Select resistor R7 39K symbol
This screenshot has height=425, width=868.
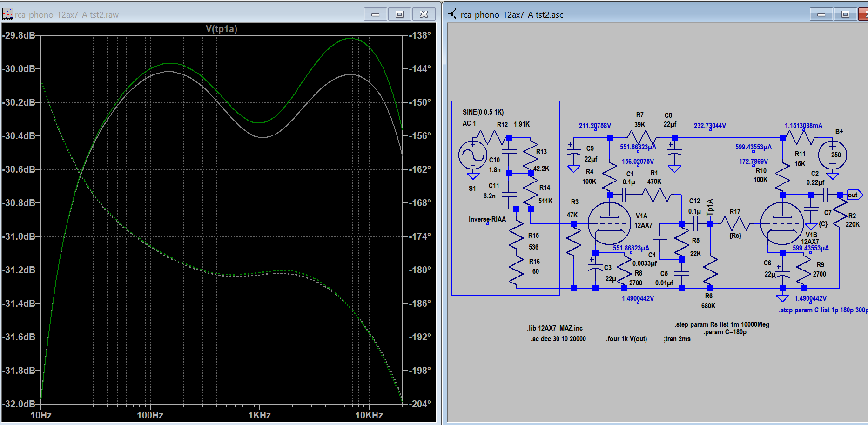pos(641,138)
